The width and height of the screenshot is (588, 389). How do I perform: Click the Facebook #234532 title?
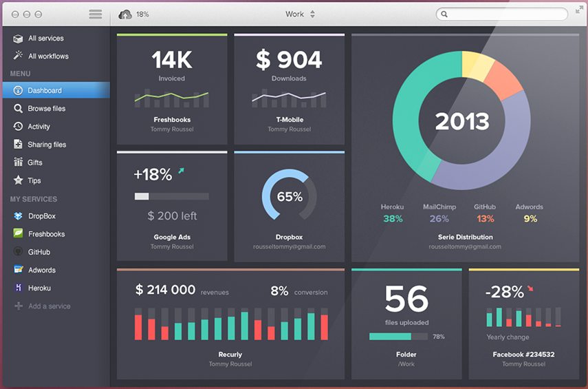(523, 355)
